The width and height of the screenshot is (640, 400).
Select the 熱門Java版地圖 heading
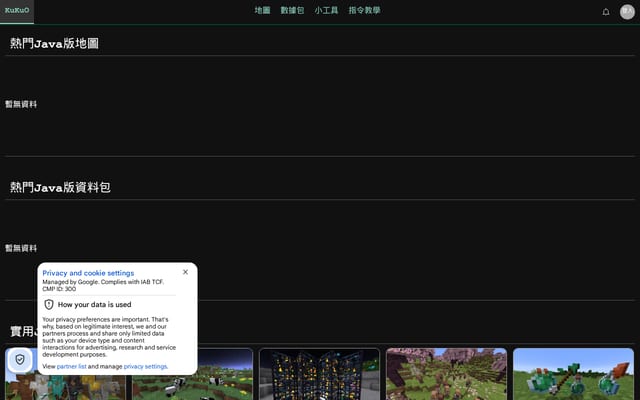point(54,43)
